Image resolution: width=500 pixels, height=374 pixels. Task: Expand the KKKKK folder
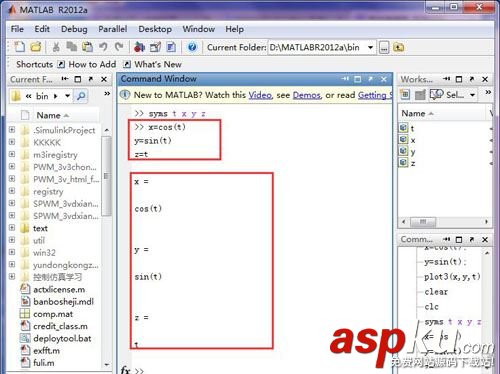[12, 142]
